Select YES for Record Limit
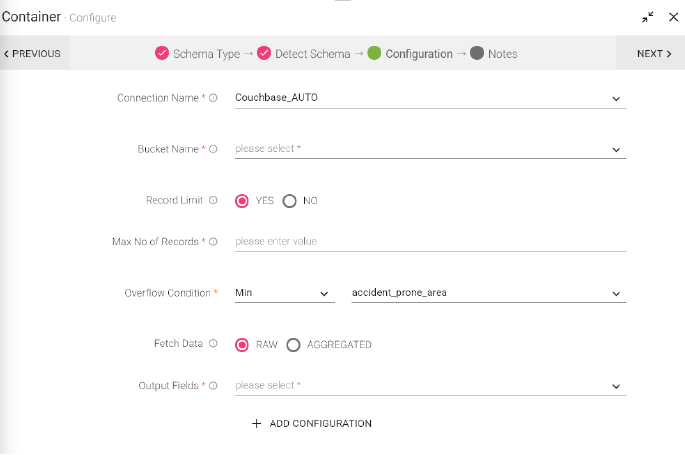685x455 pixels. pyautogui.click(x=242, y=200)
